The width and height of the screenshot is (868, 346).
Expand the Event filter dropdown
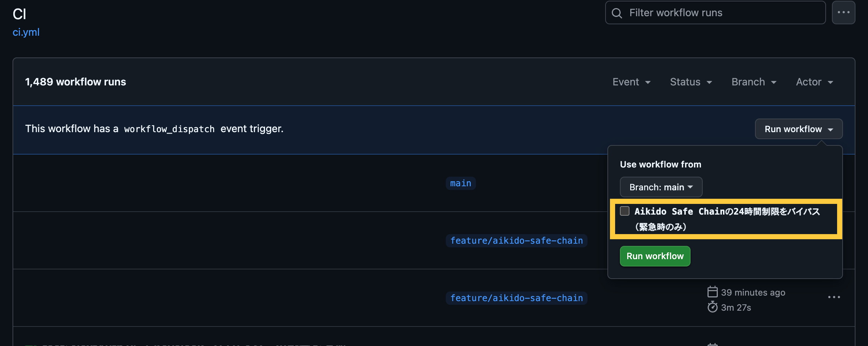tap(631, 82)
